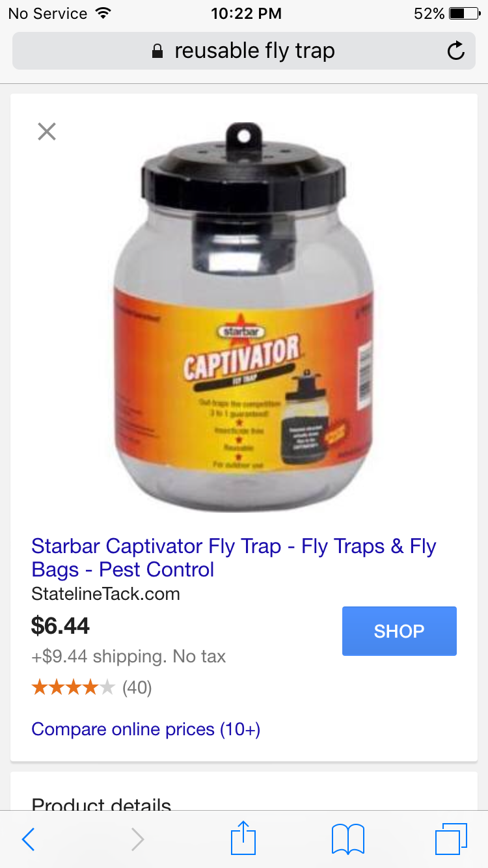Open Starbar Captivator Fly Trap title link
This screenshot has height=868, width=488.
click(234, 558)
